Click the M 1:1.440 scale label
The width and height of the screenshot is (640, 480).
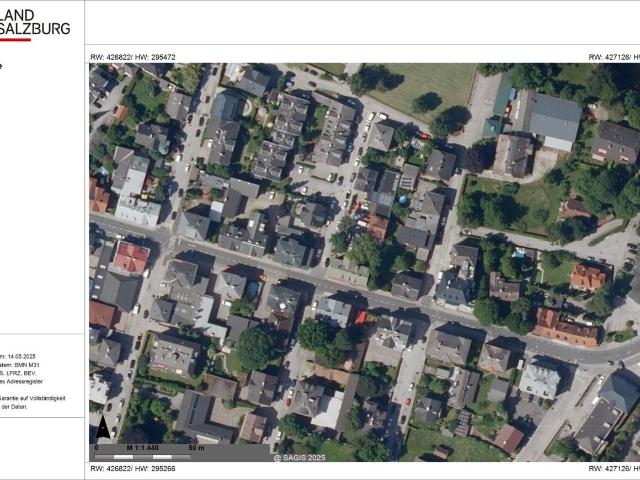(142, 448)
